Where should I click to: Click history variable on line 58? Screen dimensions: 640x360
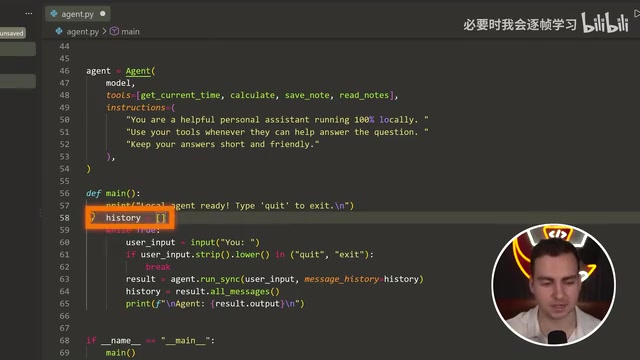123,218
